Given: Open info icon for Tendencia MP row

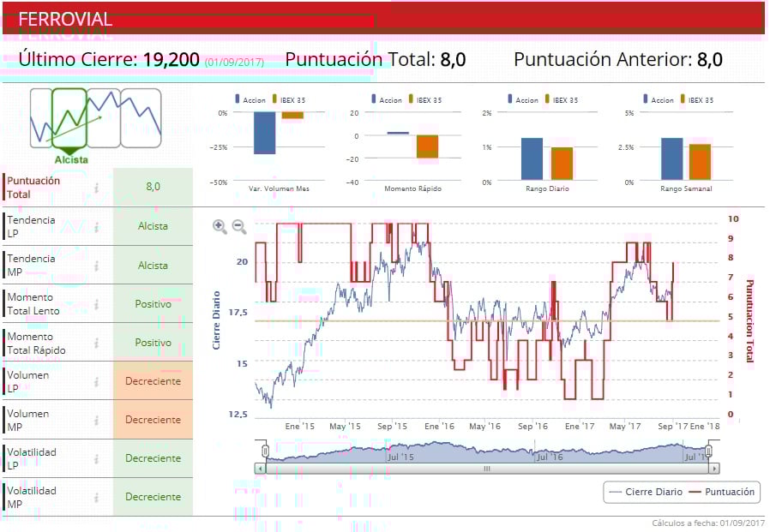Looking at the screenshot, I should pyautogui.click(x=97, y=266).
